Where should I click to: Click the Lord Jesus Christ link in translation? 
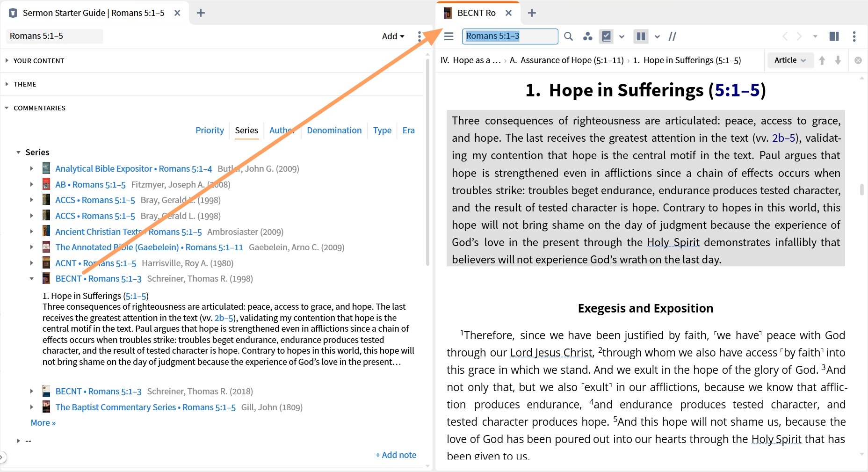(551, 353)
